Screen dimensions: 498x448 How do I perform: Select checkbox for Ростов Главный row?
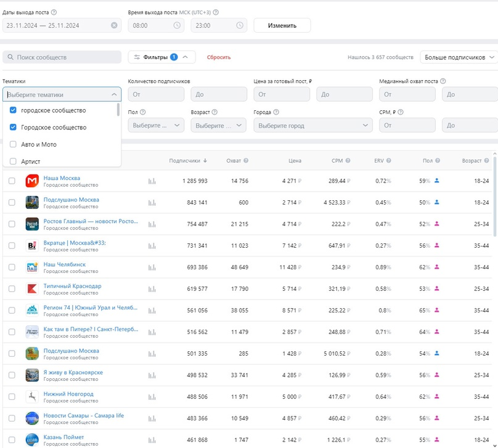(12, 224)
